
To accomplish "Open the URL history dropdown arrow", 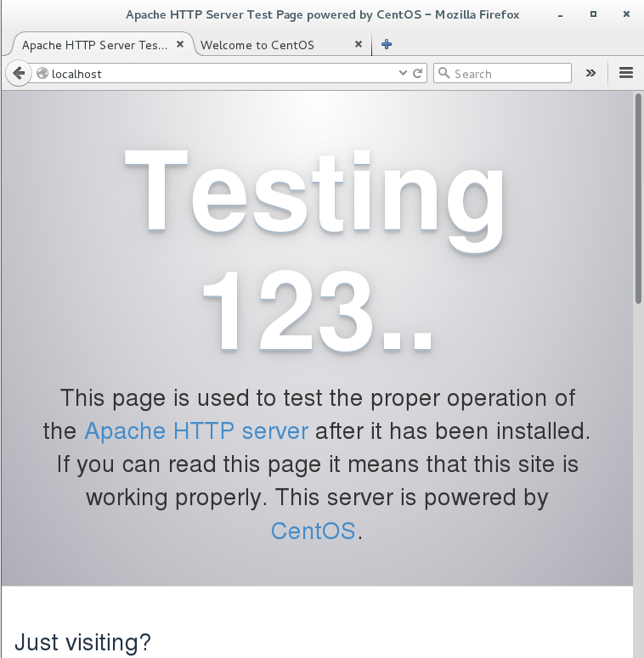I will pos(403,73).
